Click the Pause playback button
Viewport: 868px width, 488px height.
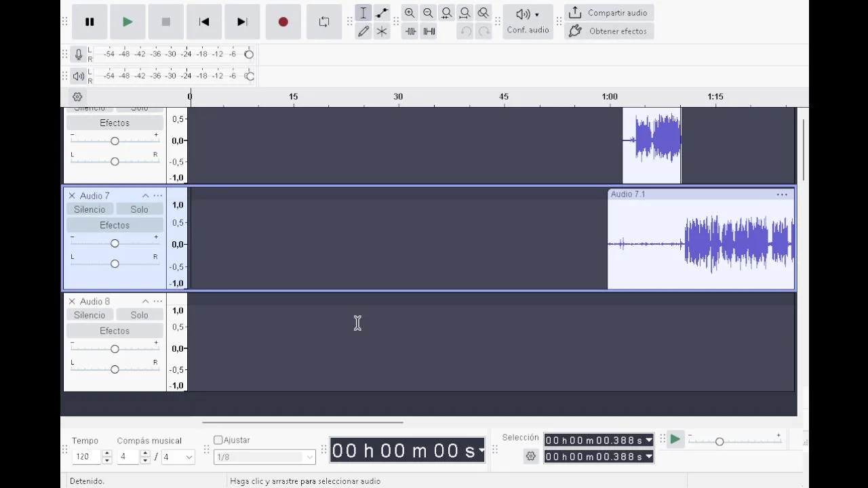90,22
